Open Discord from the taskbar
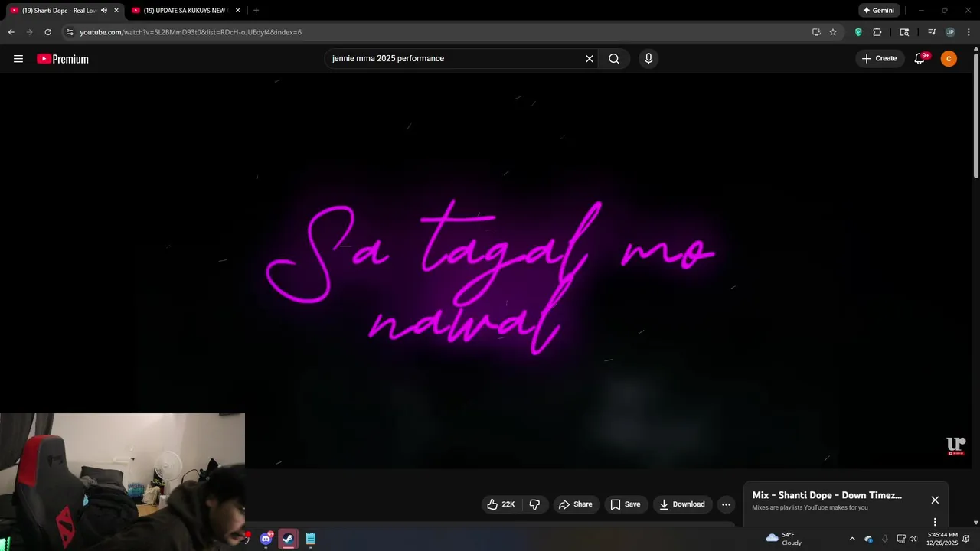The height and width of the screenshot is (551, 980). 266,539
